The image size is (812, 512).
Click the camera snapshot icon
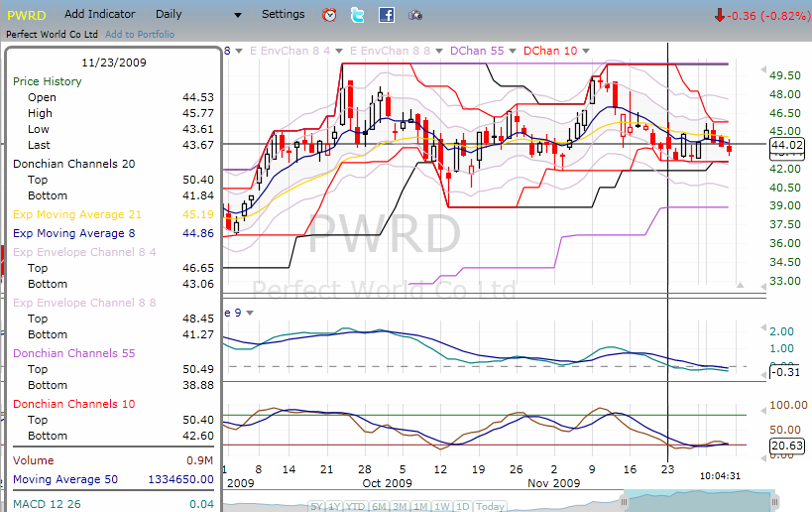click(415, 16)
